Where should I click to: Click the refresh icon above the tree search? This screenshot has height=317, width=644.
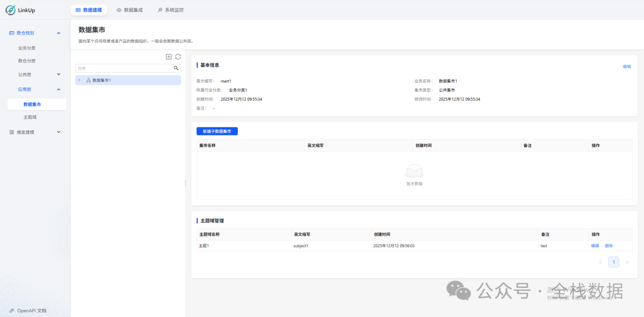point(178,57)
